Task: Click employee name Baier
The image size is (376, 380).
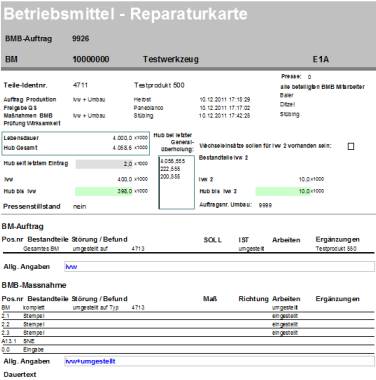Action: pyautogui.click(x=286, y=95)
